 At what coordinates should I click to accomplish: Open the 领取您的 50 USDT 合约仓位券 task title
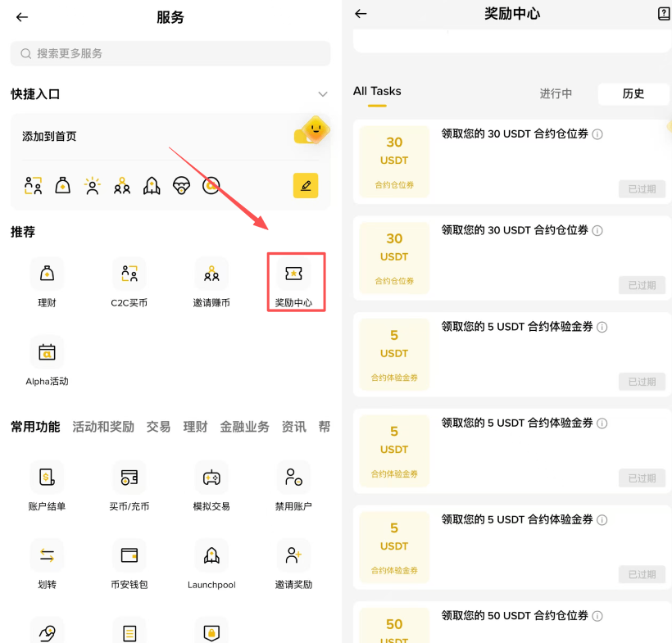pyautogui.click(x=515, y=616)
